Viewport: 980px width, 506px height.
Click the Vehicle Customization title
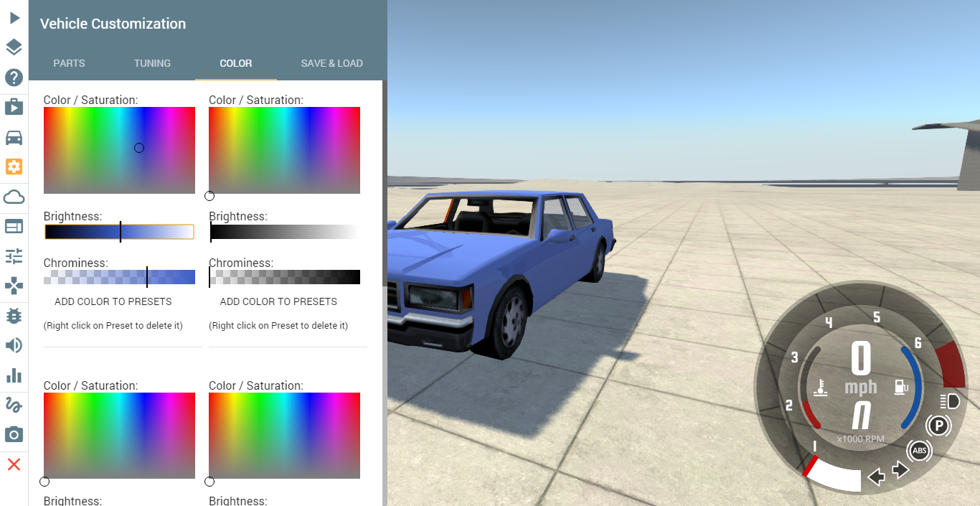(x=113, y=24)
